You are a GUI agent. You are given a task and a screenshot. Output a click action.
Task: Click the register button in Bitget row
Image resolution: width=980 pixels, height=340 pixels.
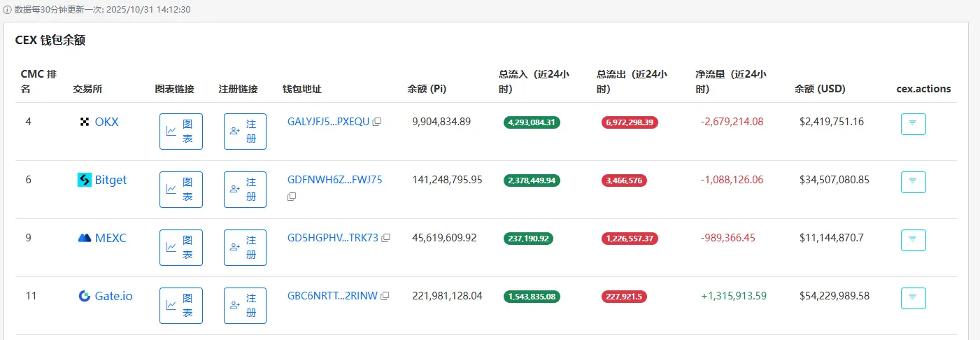coord(245,190)
